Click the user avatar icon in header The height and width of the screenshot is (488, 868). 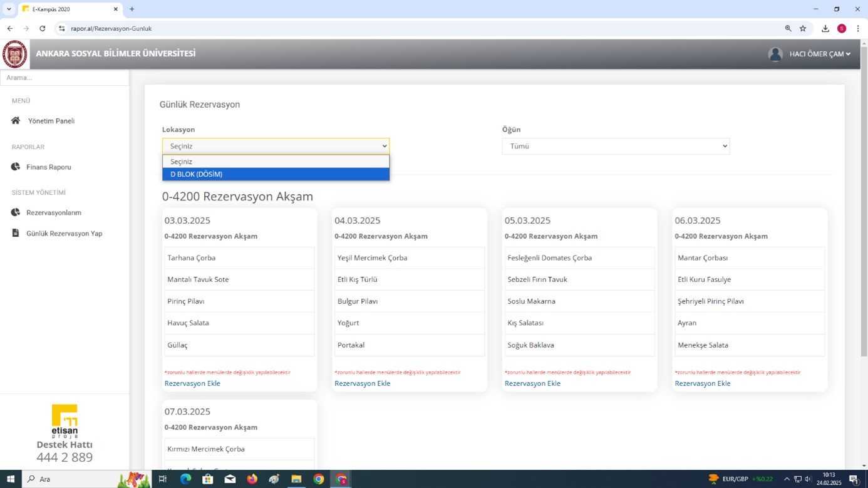click(x=775, y=55)
